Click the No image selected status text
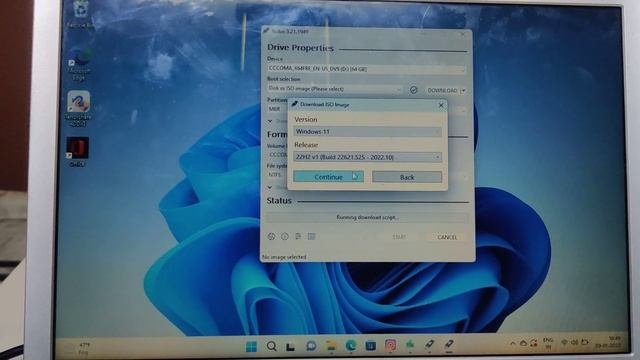 click(284, 257)
